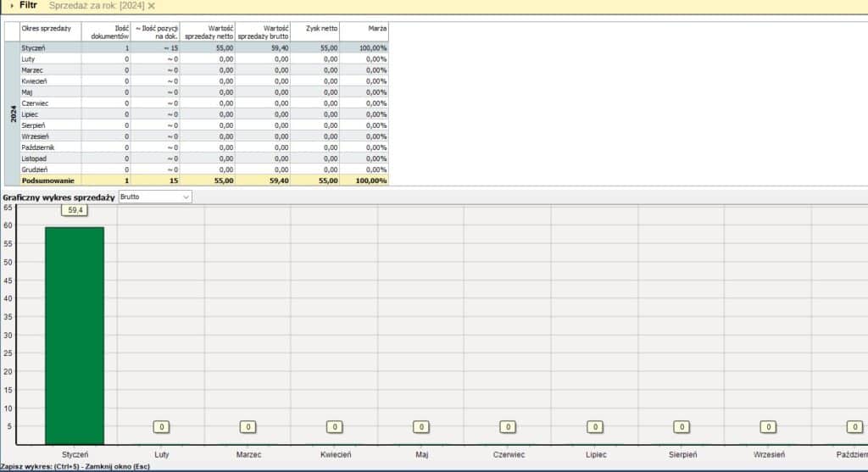
Task: Expand the Filtr panel arrow
Action: (x=11, y=5)
